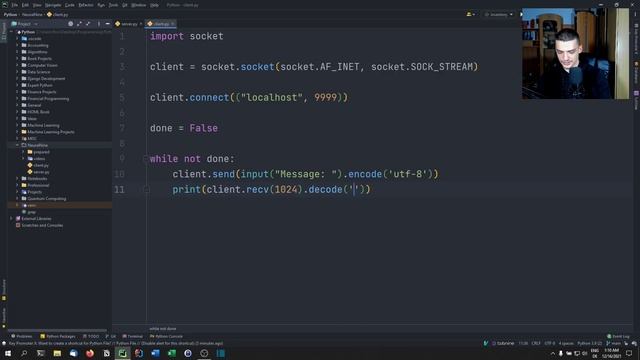Open Windows Start menu

8,353
